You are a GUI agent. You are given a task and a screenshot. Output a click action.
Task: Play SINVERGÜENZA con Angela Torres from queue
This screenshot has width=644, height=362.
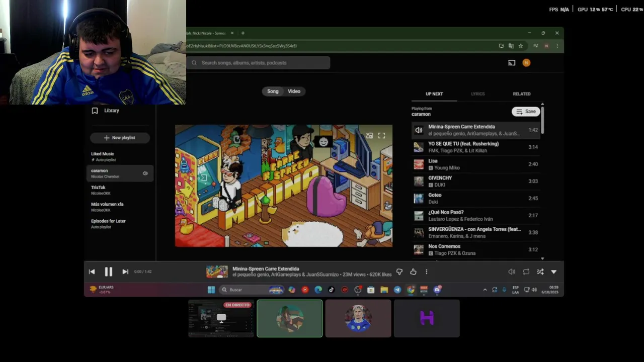[476, 232]
